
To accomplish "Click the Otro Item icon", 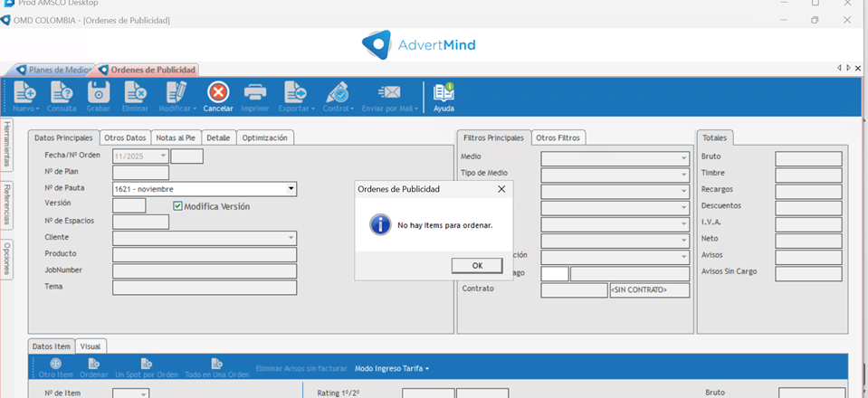I will point(56,364).
